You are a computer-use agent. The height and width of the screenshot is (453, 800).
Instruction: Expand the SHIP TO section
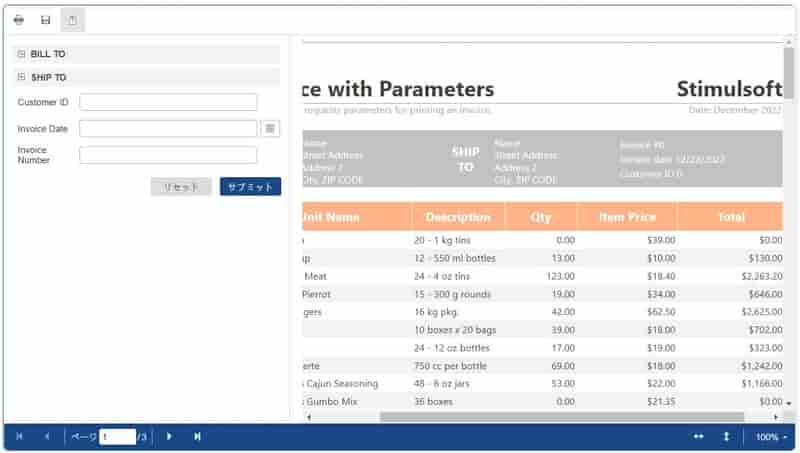point(21,77)
